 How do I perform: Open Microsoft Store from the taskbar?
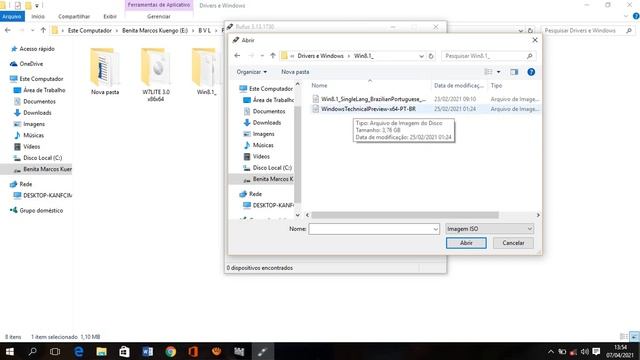pyautogui.click(x=124, y=351)
